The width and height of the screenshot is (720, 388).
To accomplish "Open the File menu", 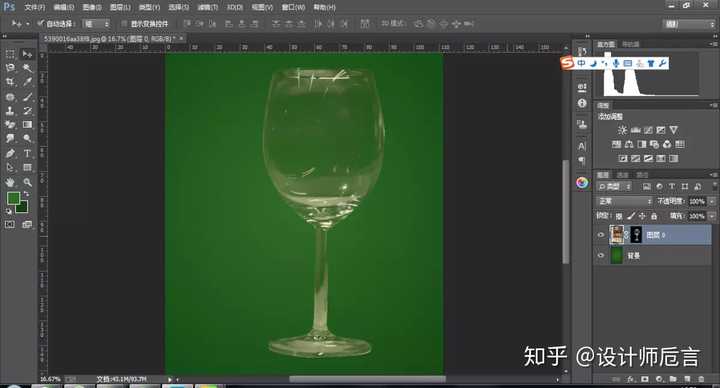I will (34, 7).
